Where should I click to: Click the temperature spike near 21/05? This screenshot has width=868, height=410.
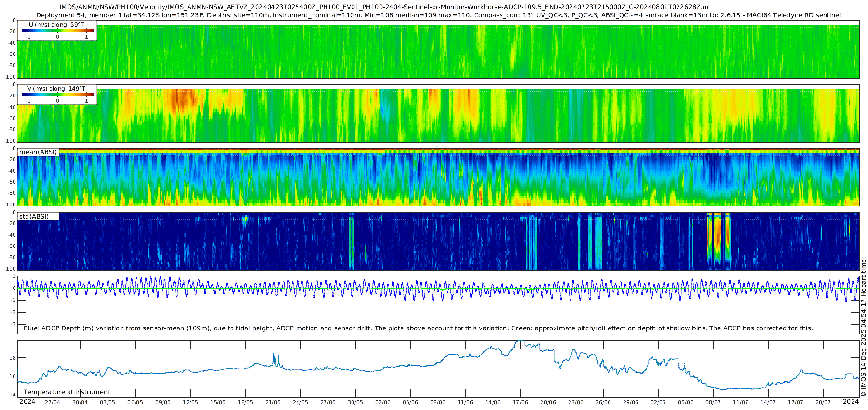pyautogui.click(x=274, y=357)
